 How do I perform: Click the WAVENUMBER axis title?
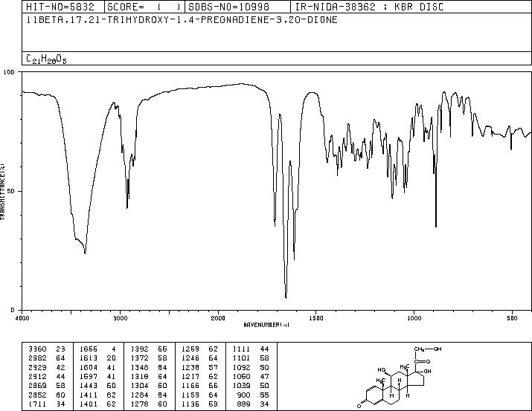tap(266, 325)
